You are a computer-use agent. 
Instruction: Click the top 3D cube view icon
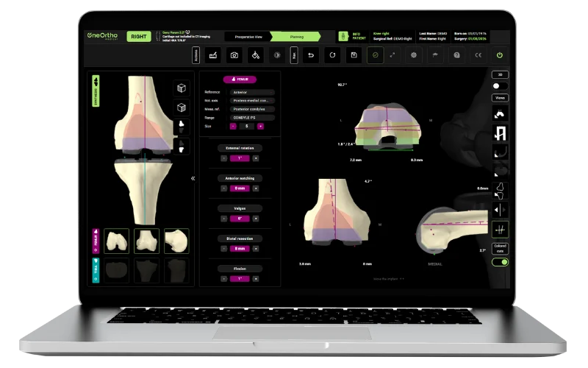click(x=182, y=88)
